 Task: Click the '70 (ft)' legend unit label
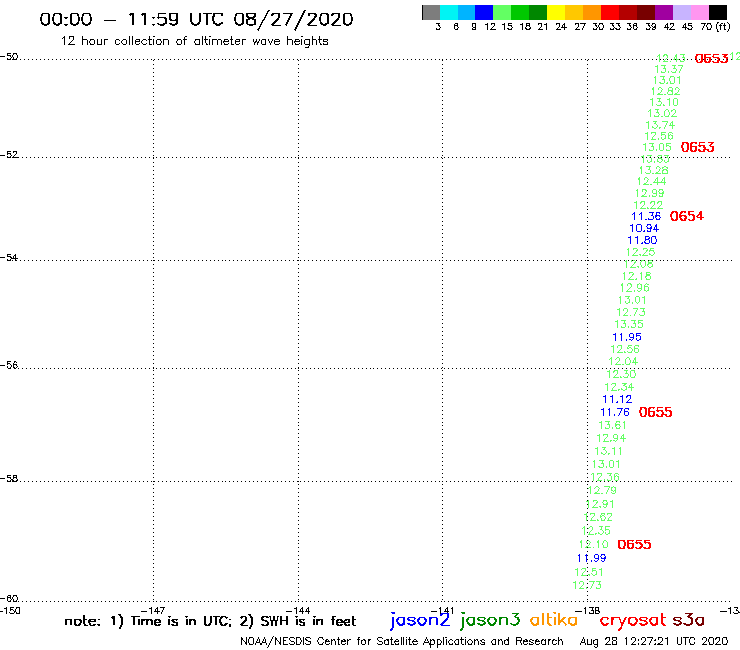[x=715, y=26]
